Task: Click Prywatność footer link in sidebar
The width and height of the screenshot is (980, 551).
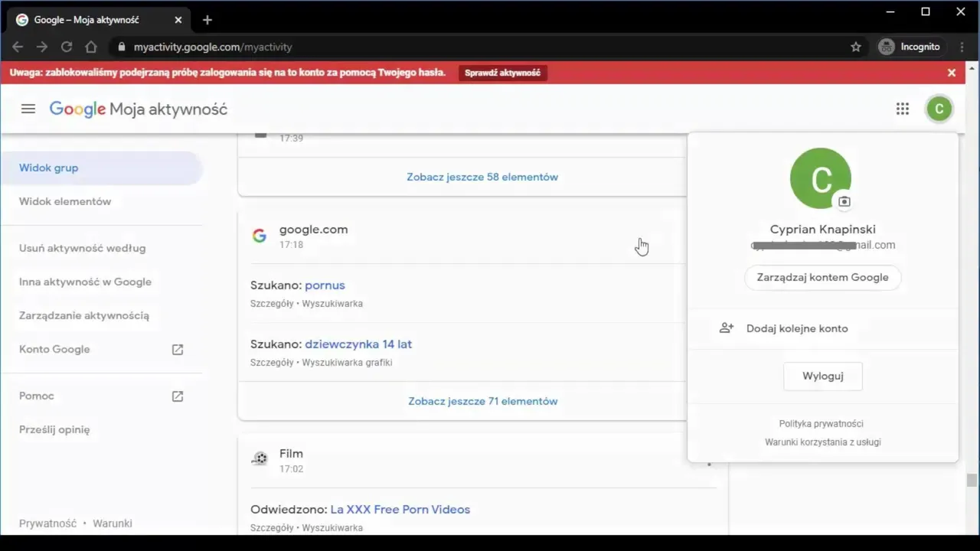Action: [47, 523]
